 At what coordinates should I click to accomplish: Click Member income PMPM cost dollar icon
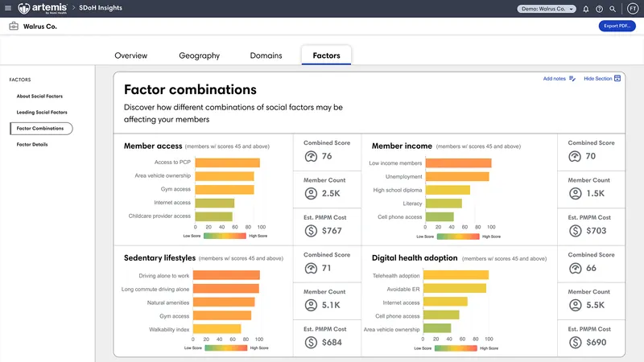pyautogui.click(x=574, y=231)
